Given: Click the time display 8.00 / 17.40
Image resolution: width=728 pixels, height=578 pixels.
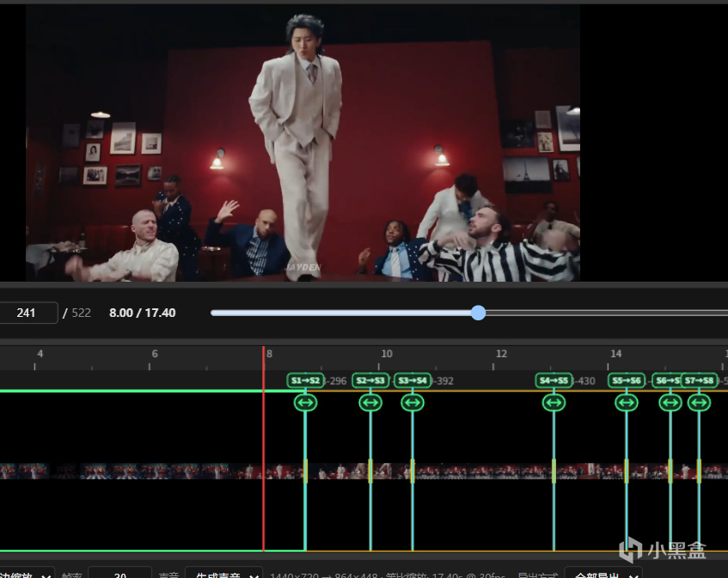Looking at the screenshot, I should (142, 313).
